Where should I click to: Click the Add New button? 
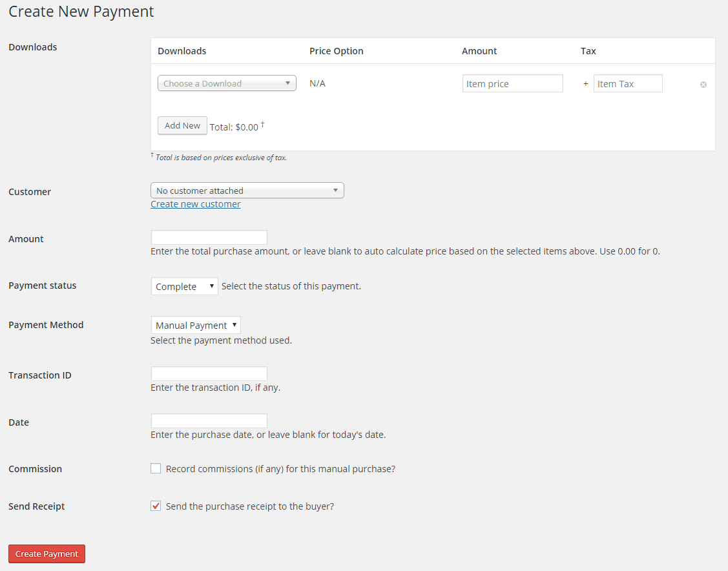(x=182, y=126)
